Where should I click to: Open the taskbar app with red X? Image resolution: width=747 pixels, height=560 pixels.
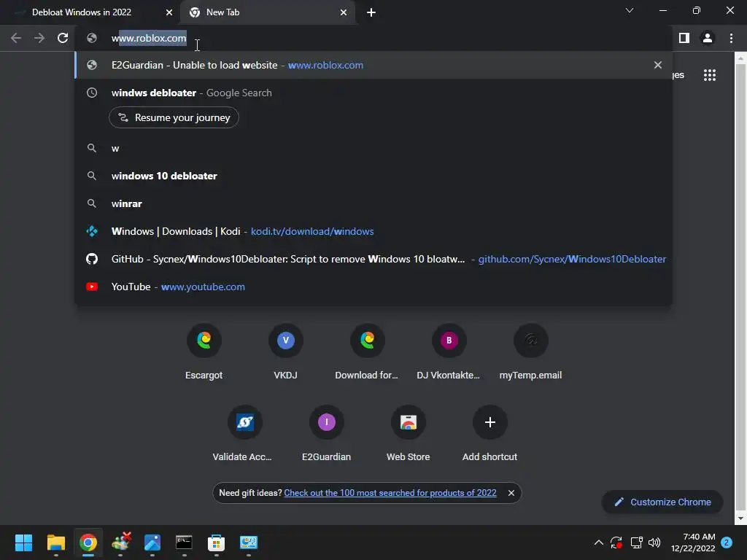pos(121,542)
